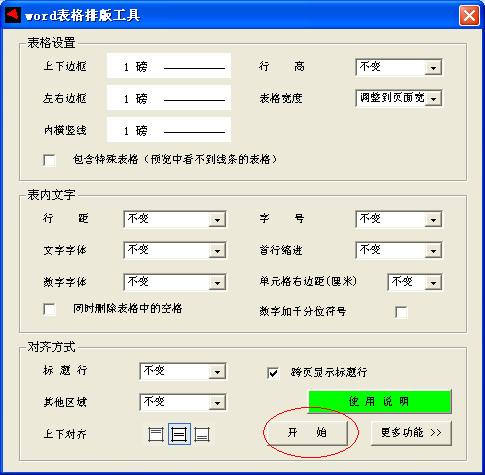This screenshot has width=485, height=475.
Task: Open the 字号 size dropdown
Action: click(x=399, y=219)
